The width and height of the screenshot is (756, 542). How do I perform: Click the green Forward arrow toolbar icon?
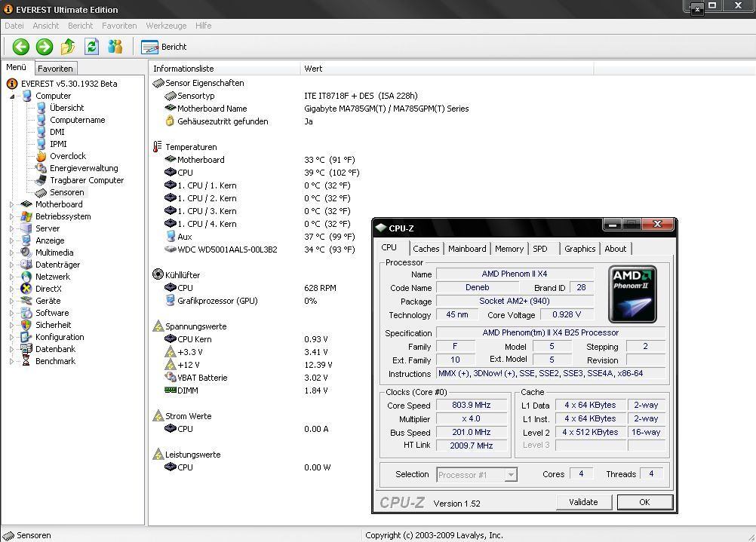pos(45,47)
